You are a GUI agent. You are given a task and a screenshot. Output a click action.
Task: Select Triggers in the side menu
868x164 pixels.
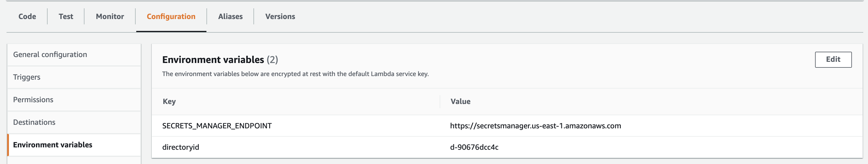coord(26,77)
